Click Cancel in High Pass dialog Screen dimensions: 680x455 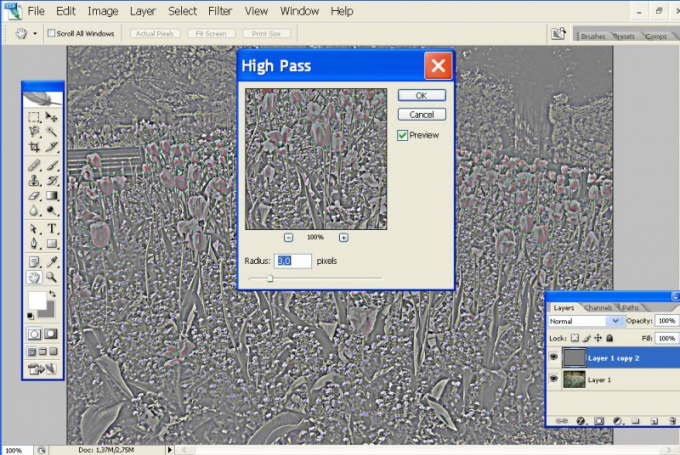click(x=422, y=115)
